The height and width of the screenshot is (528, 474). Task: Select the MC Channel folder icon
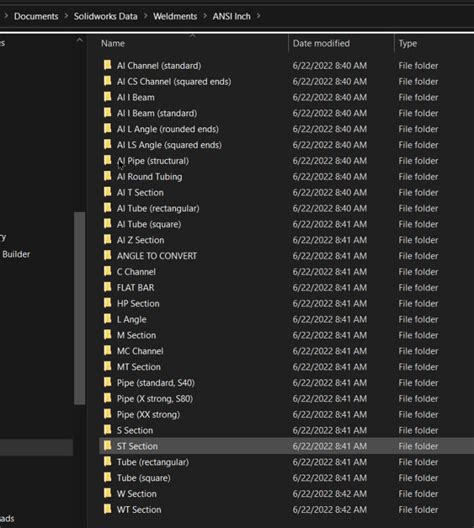[107, 350]
